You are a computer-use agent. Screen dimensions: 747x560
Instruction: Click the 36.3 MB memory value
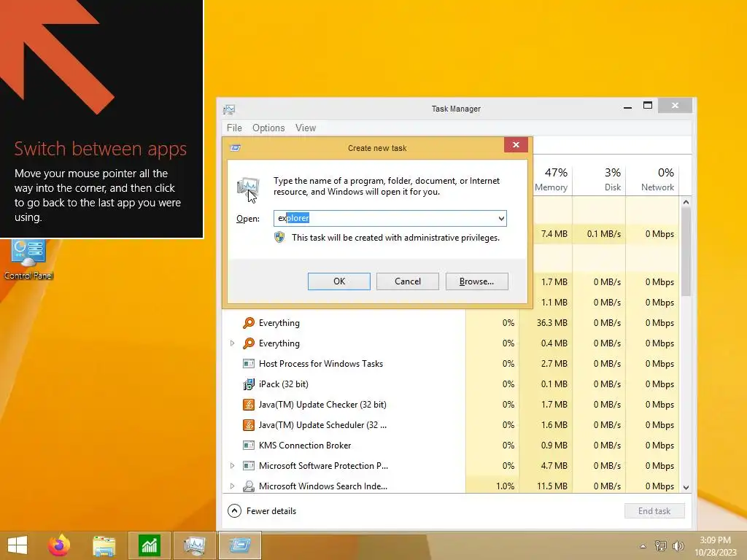pos(551,323)
